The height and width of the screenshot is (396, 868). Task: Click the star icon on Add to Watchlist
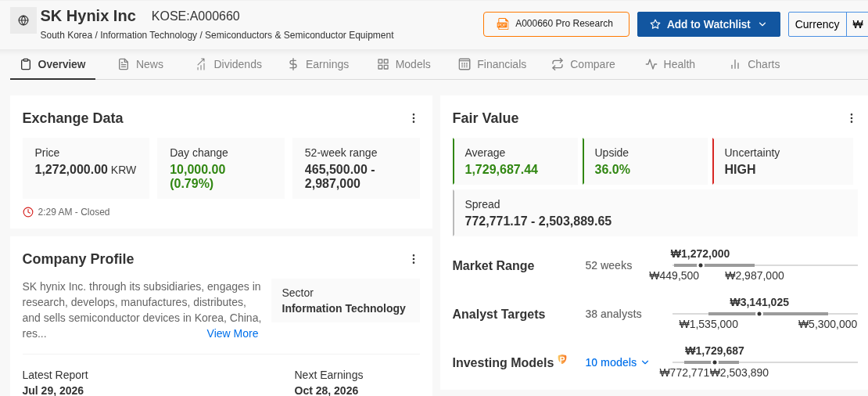[x=655, y=24]
